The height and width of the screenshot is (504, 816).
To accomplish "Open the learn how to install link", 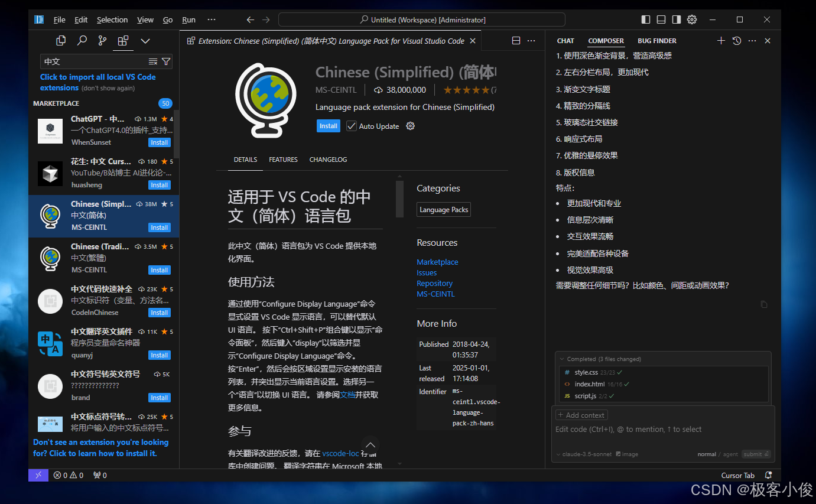I will click(101, 448).
